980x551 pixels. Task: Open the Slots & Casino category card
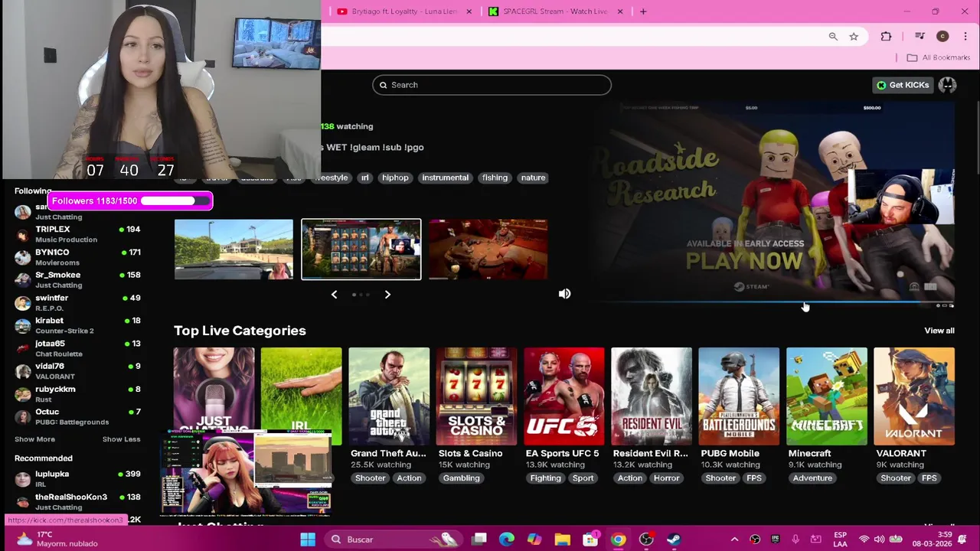[476, 396]
